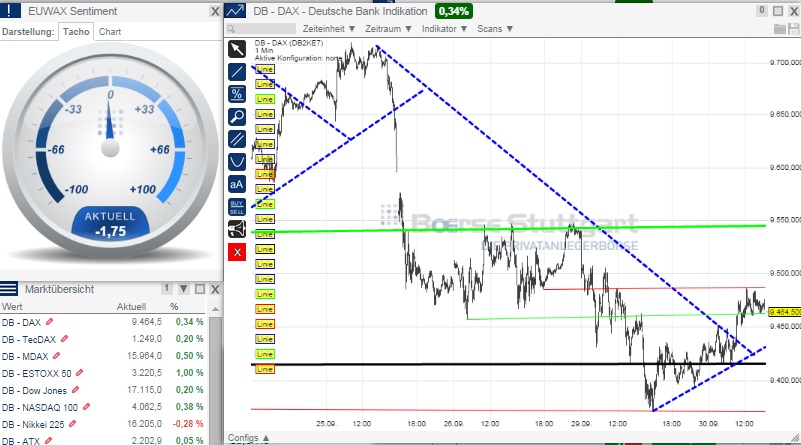Viewport: 801px width, 445px height.
Task: Choose the aA text annotation tool
Action: tap(237, 184)
